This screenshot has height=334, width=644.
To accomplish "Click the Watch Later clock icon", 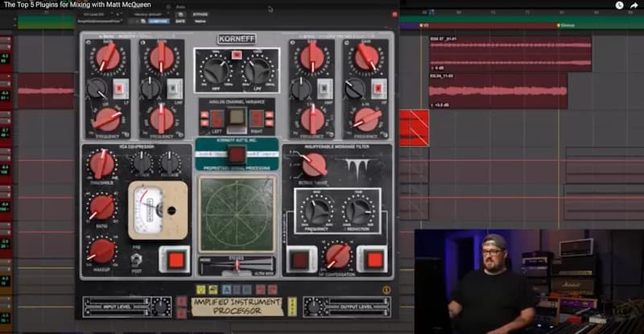I will coord(619,5).
